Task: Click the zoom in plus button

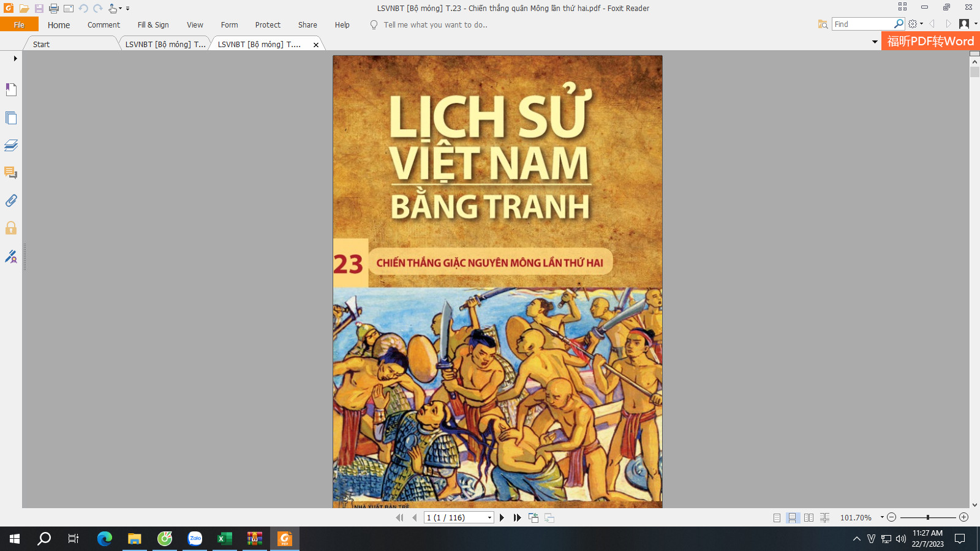Action: point(963,517)
